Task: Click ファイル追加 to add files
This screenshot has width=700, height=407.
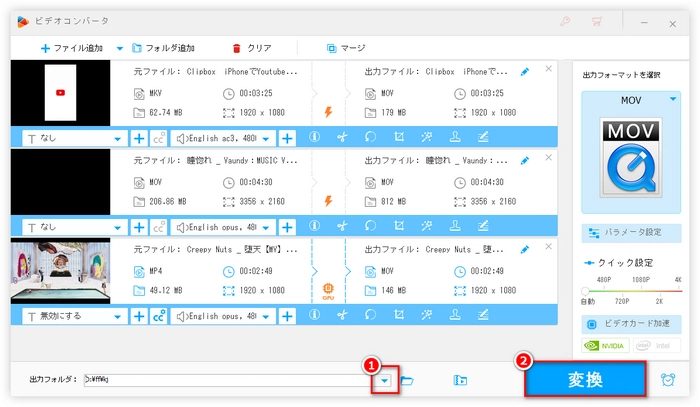Action: tap(75, 47)
